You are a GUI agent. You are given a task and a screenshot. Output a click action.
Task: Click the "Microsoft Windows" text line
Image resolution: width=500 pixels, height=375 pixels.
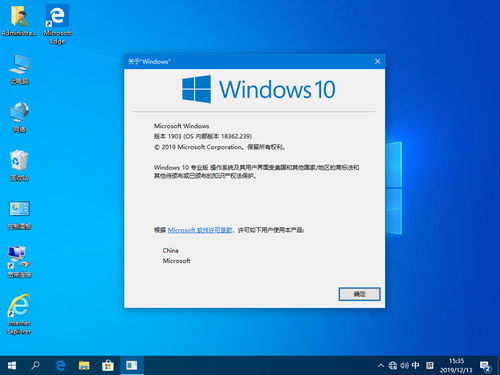(181, 126)
